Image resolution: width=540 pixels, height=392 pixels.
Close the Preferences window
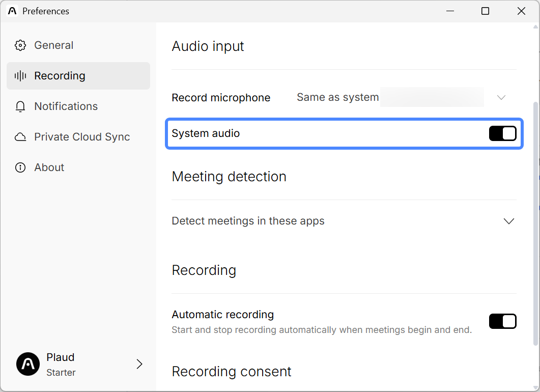(521, 11)
